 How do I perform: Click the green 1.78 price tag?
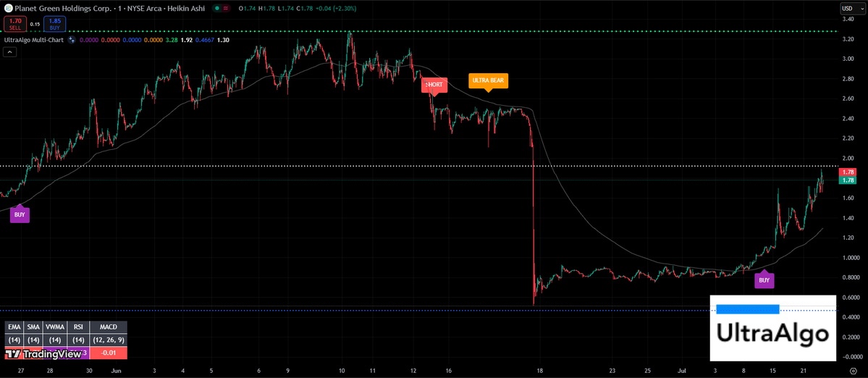click(x=848, y=180)
